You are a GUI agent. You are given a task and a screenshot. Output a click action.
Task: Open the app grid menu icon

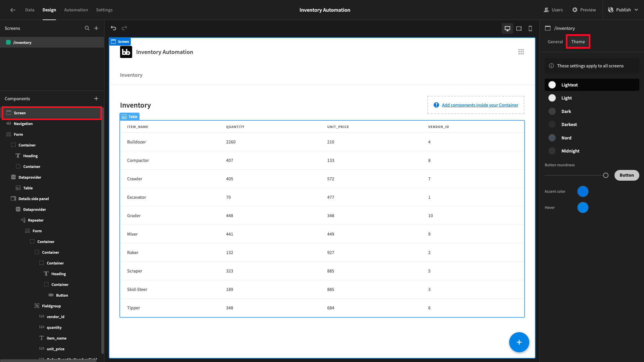click(521, 52)
